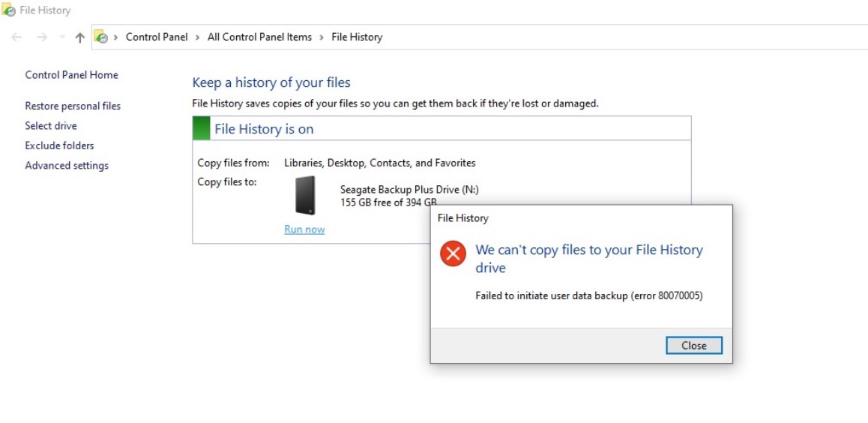Click the green File History status indicator
The image size is (868, 423).
202,128
